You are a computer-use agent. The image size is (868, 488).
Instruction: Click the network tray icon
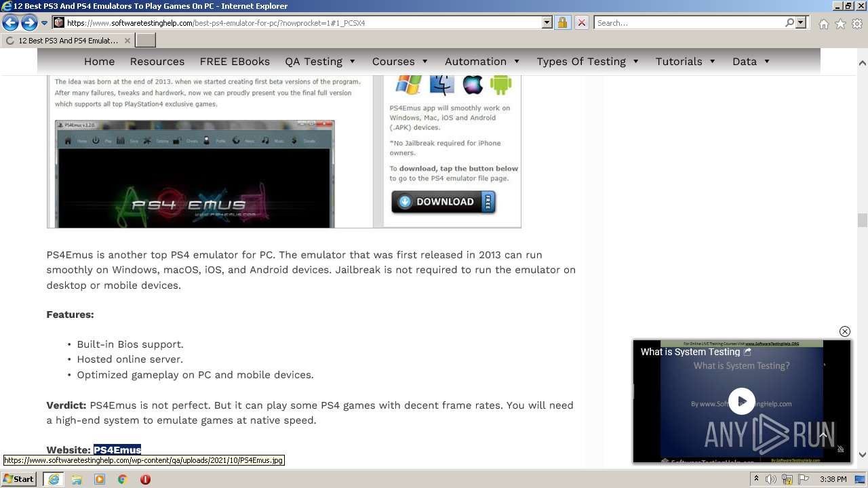(787, 479)
